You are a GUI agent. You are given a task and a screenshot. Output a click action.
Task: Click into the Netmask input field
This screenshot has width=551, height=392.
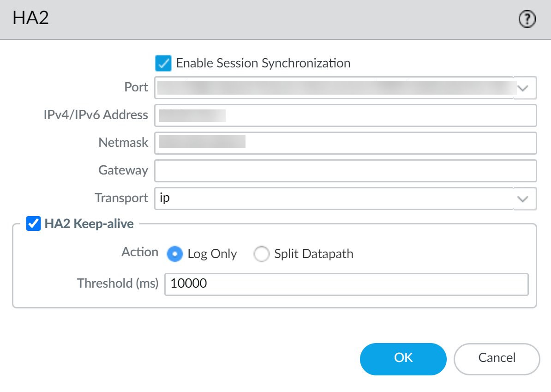345,143
